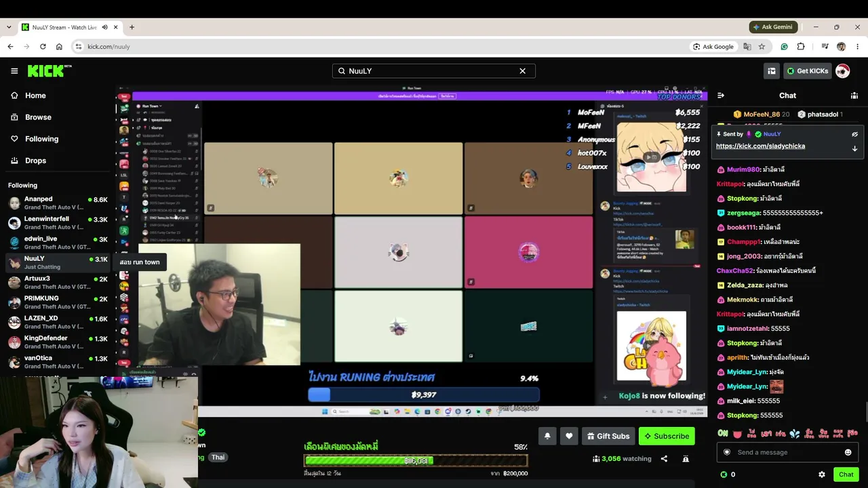This screenshot has width=868, height=488.
Task: Collapse the chat panel
Action: pos(721,96)
